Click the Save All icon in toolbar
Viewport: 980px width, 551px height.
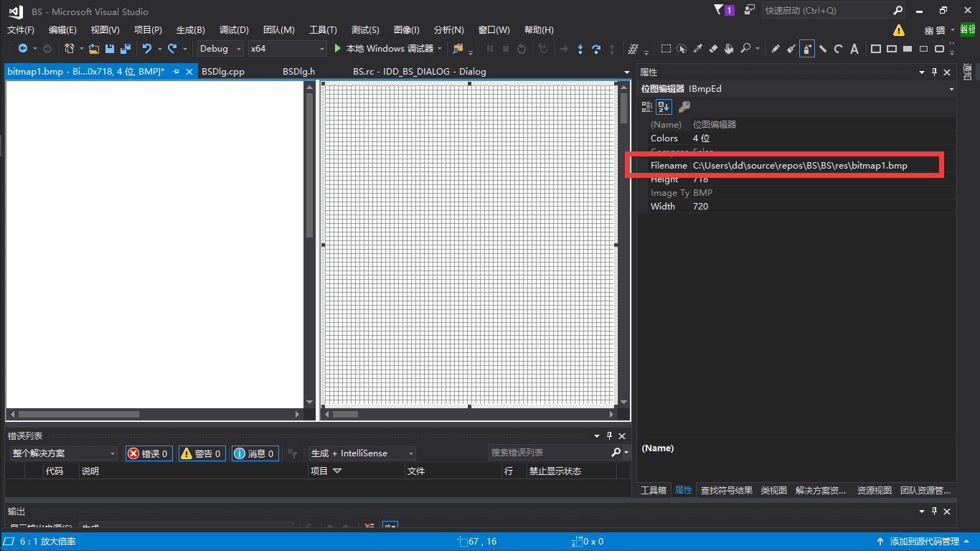click(x=123, y=48)
